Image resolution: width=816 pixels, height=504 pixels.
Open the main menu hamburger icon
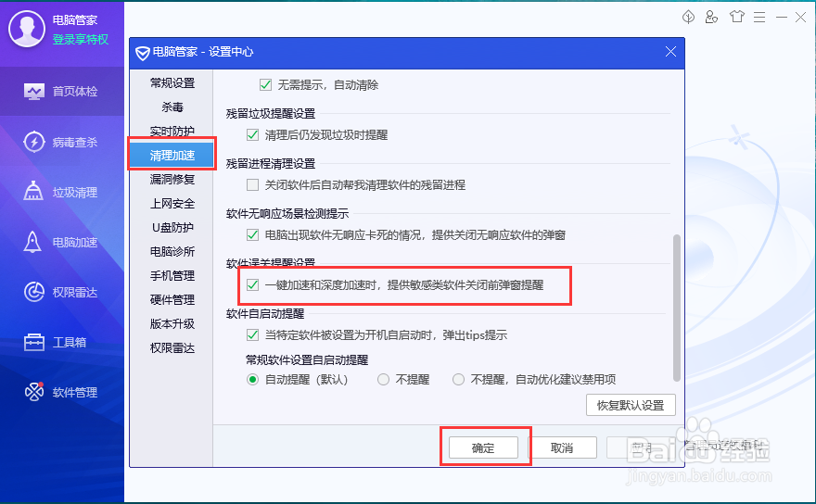coord(759,18)
